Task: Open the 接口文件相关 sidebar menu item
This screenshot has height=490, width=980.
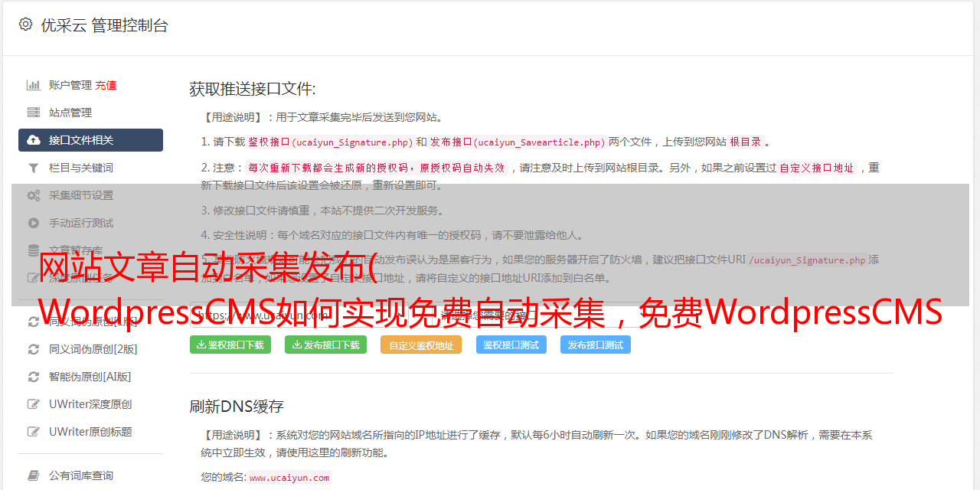Action: tap(90, 140)
